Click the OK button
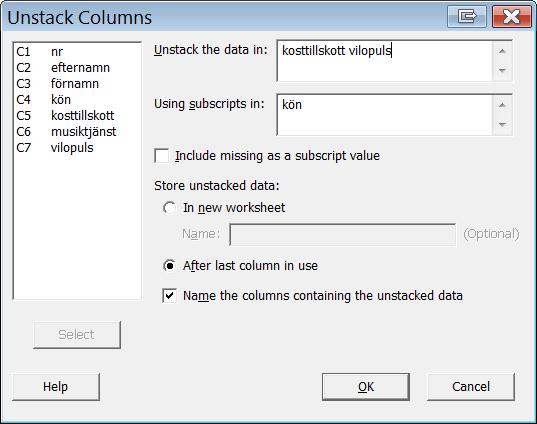The height and width of the screenshot is (424, 537). pyautogui.click(x=366, y=387)
